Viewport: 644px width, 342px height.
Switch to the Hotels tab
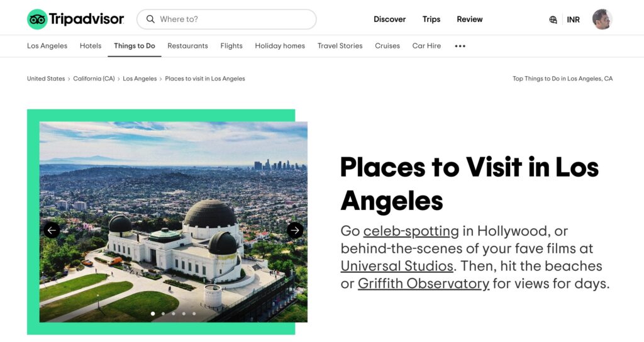91,46
